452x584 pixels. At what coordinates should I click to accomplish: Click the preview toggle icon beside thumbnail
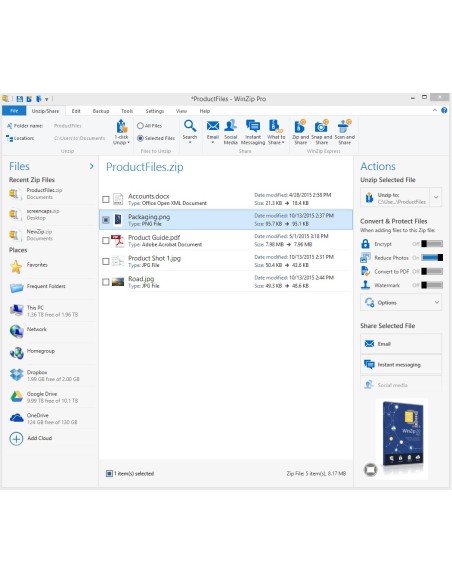[370, 469]
